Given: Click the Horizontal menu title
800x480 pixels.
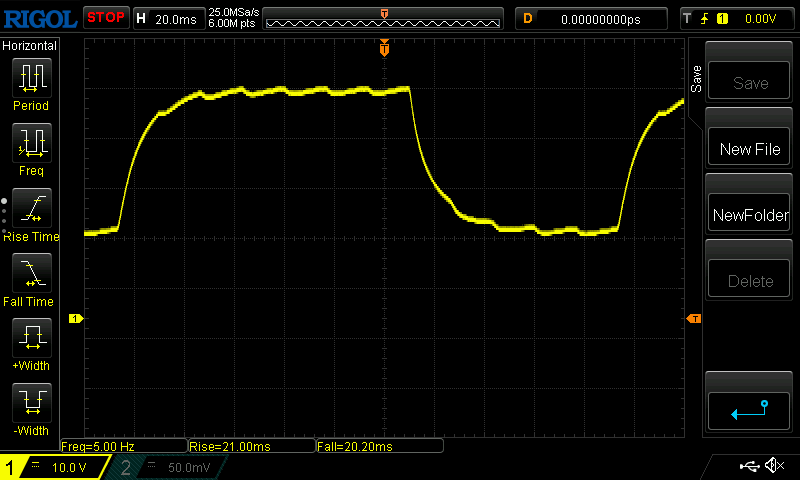Looking at the screenshot, I should [30, 45].
